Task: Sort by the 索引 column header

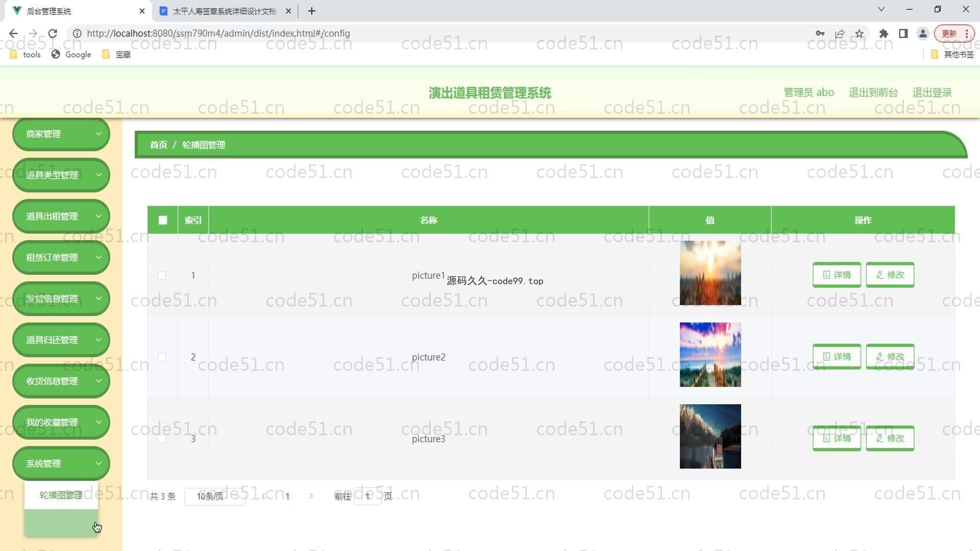Action: click(193, 220)
